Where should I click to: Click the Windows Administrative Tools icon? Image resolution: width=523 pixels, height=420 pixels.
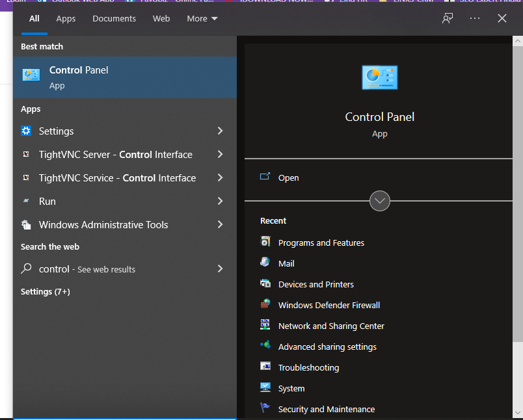[x=26, y=225]
